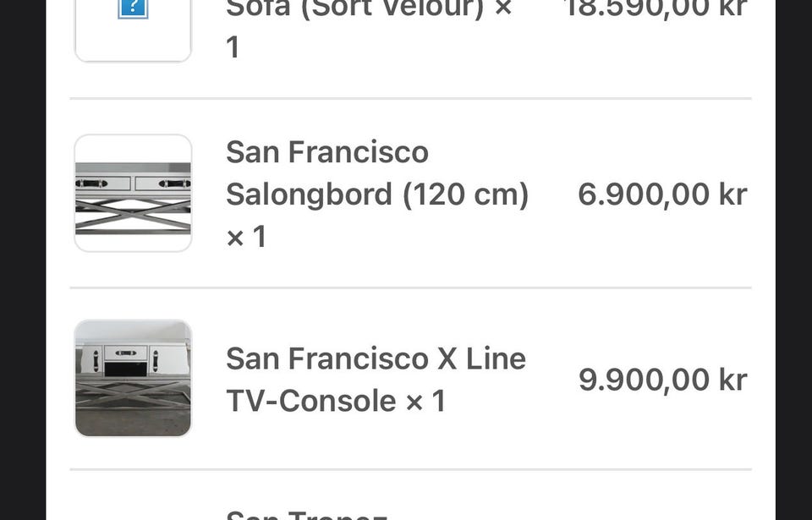Click the 9.900,00 kr price
The image size is (812, 520).
click(662, 380)
